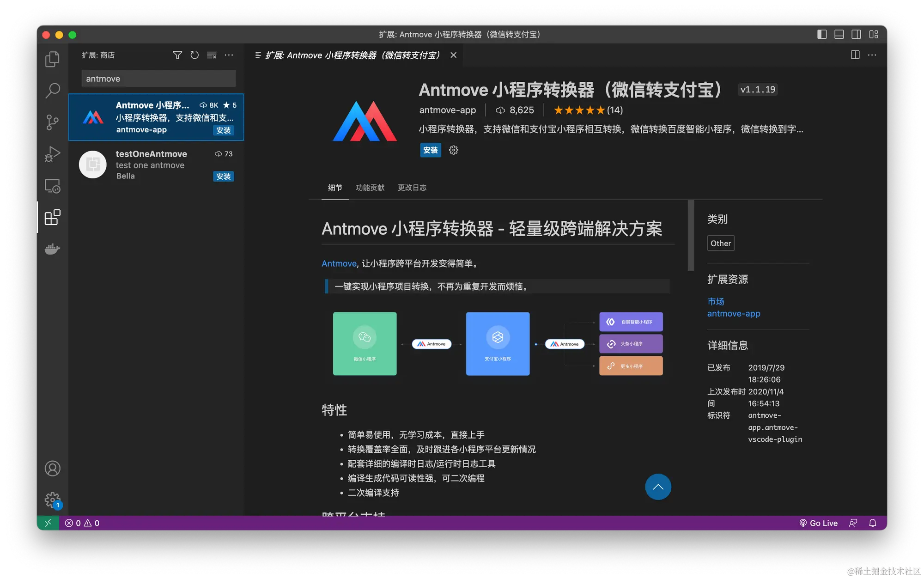Screen dimensions: 924x579
Task: Open the Run and Debug view
Action: [x=52, y=154]
